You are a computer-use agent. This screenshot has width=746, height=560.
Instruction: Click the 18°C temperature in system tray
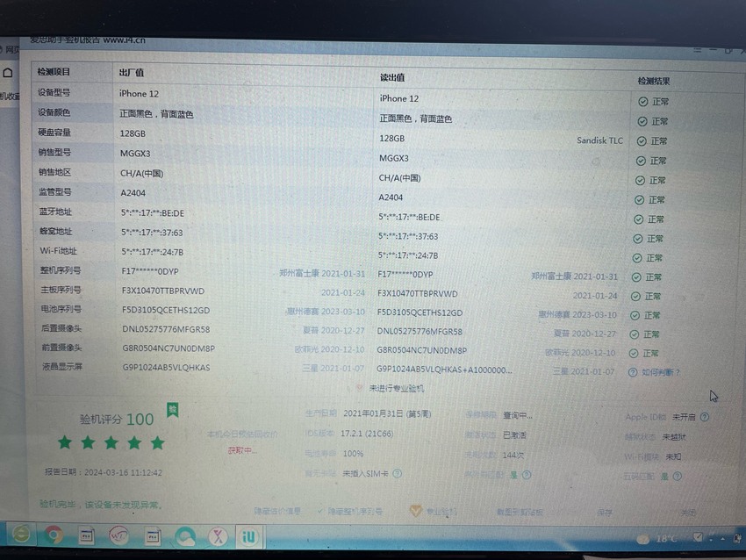tap(666, 539)
